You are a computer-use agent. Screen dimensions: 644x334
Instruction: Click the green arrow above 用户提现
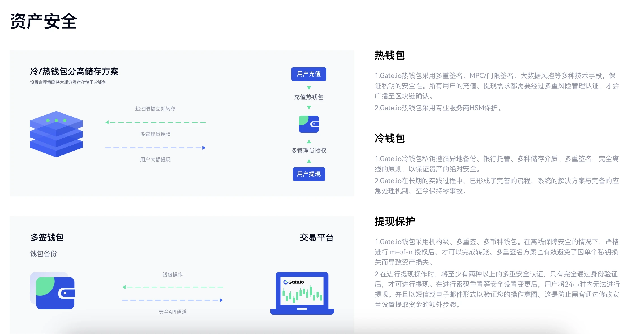coord(308,161)
